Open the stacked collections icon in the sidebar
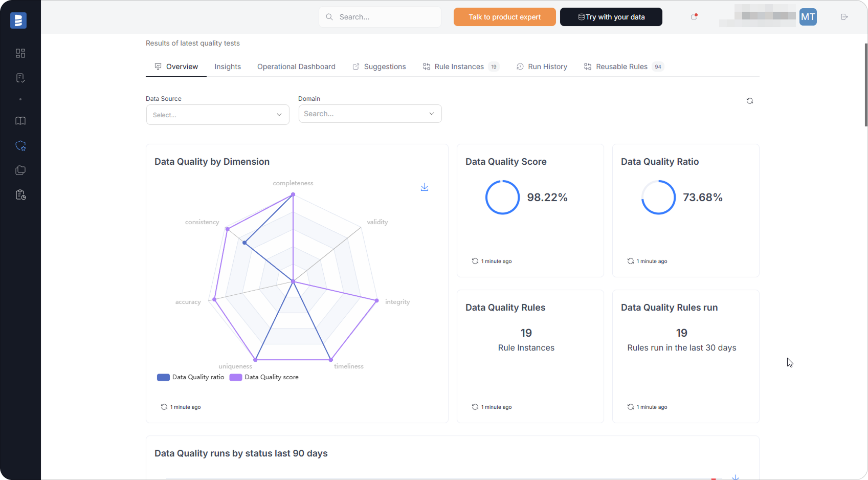 20,170
